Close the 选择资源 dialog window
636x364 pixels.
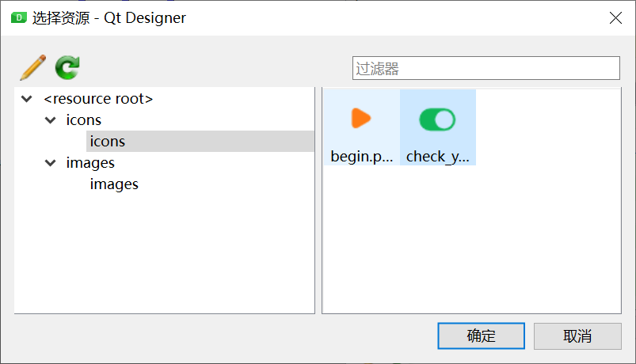pos(615,18)
